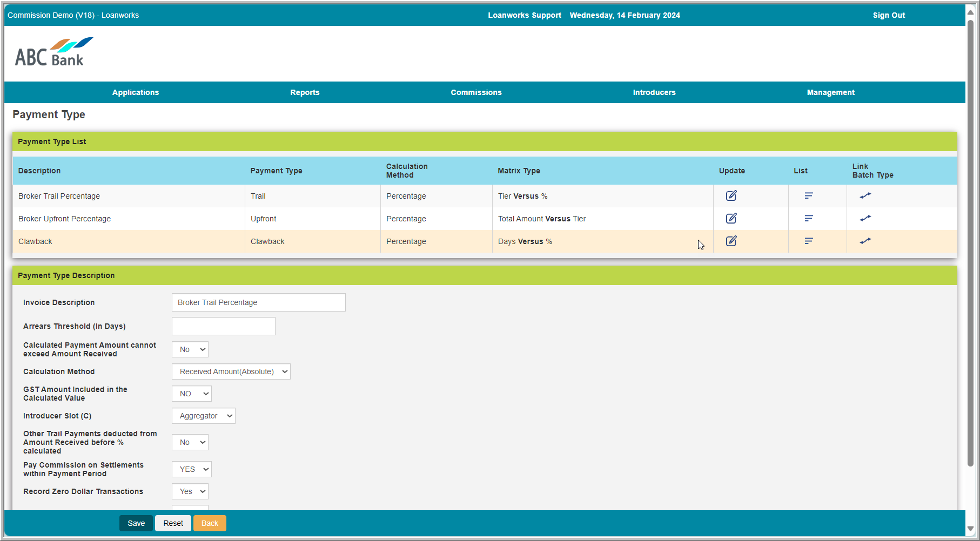This screenshot has height=541, width=980.
Task: Click Update icon for Broker Upfront Percentage
Action: (731, 219)
